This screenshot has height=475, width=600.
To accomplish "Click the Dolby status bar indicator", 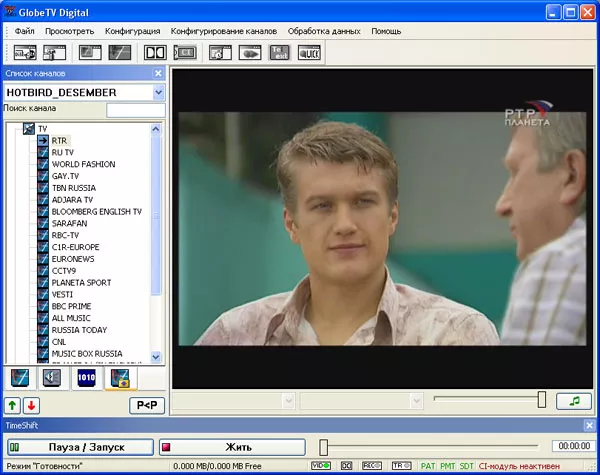I will 346,465.
